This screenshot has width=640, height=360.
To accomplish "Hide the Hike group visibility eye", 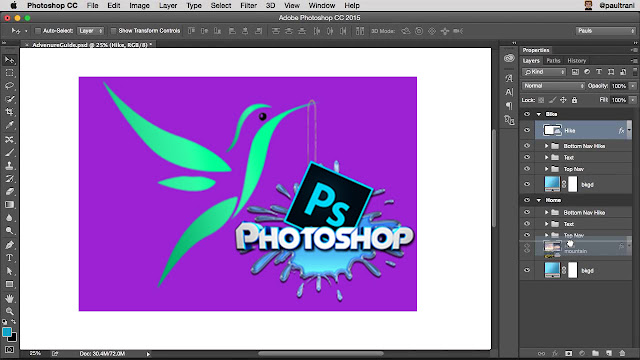I will pos(527,114).
